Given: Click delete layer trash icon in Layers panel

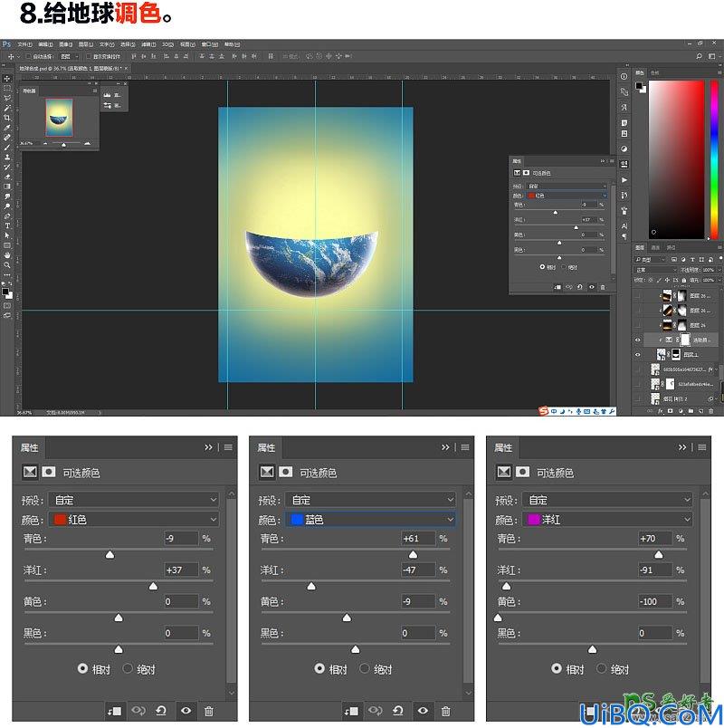Looking at the screenshot, I should pos(711,411).
